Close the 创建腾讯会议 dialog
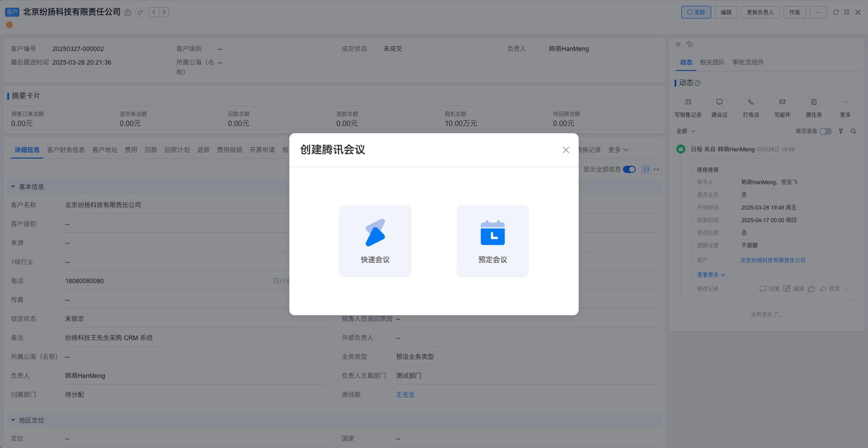The width and height of the screenshot is (868, 448). (x=566, y=150)
